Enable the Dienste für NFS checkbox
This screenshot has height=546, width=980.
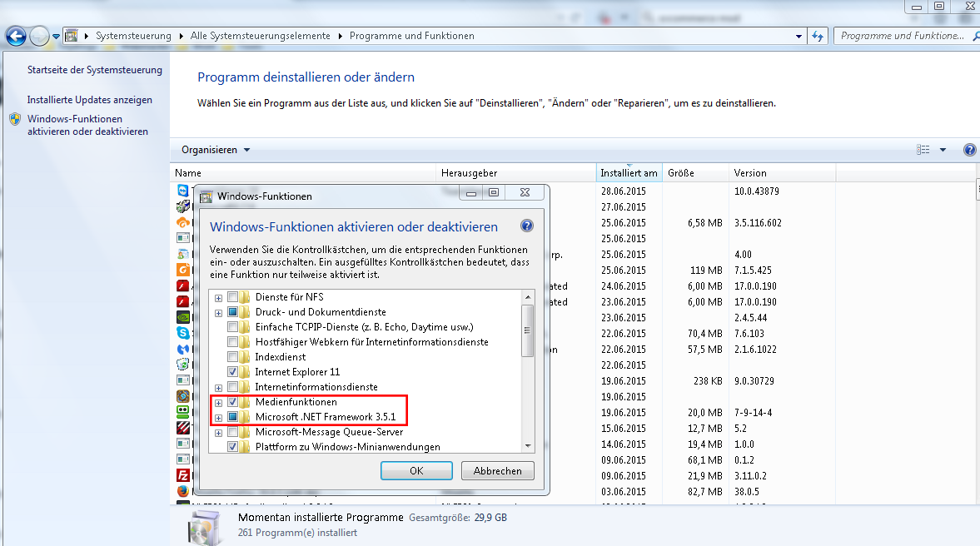(x=232, y=297)
